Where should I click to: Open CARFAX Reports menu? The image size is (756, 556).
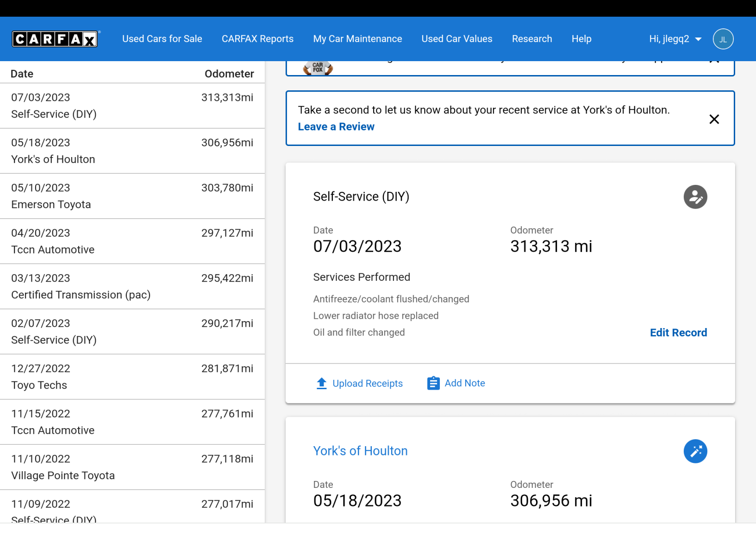click(257, 39)
